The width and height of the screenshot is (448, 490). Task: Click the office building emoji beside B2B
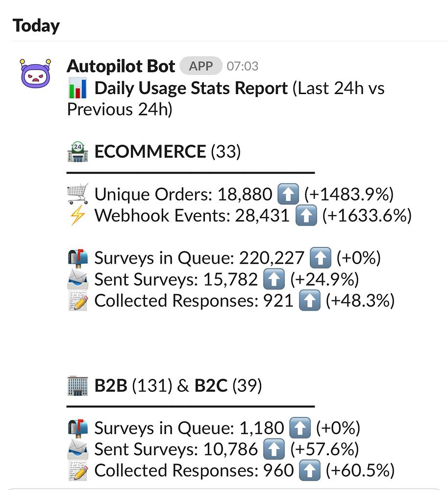point(77,385)
